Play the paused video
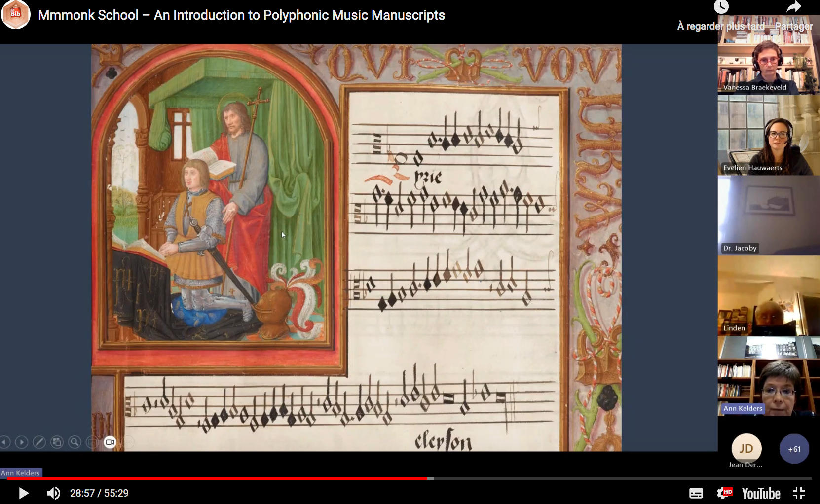Image resolution: width=820 pixels, height=504 pixels. click(x=23, y=493)
